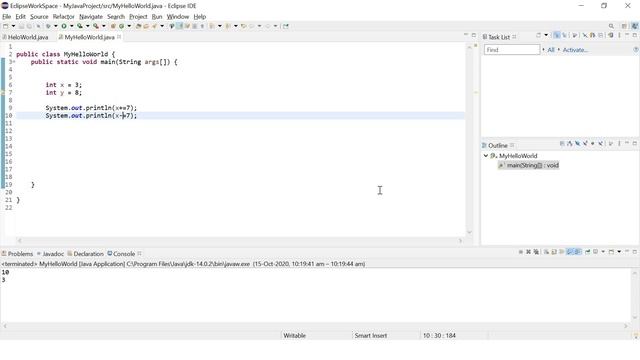Click the New Java Package icon

pos(113,26)
